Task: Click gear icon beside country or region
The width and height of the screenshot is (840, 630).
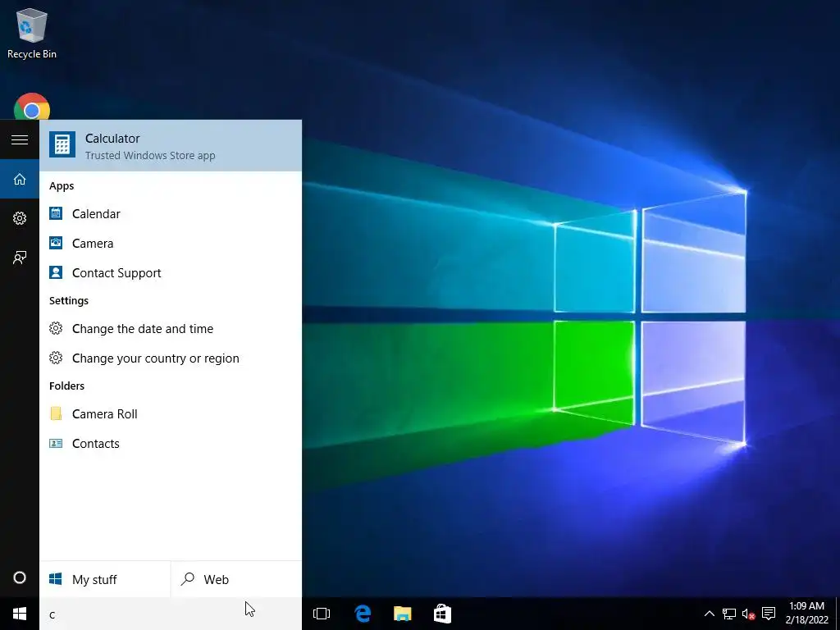Action: (56, 358)
